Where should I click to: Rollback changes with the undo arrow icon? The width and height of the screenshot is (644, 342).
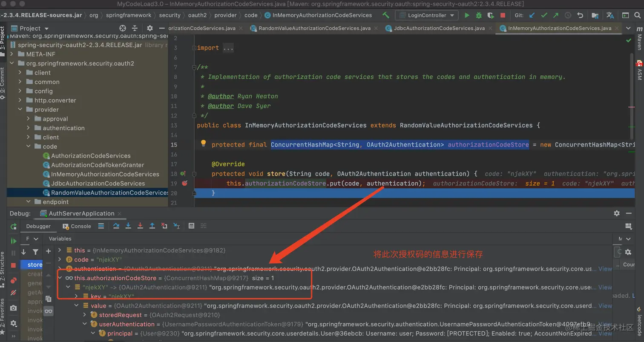pyautogui.click(x=580, y=15)
